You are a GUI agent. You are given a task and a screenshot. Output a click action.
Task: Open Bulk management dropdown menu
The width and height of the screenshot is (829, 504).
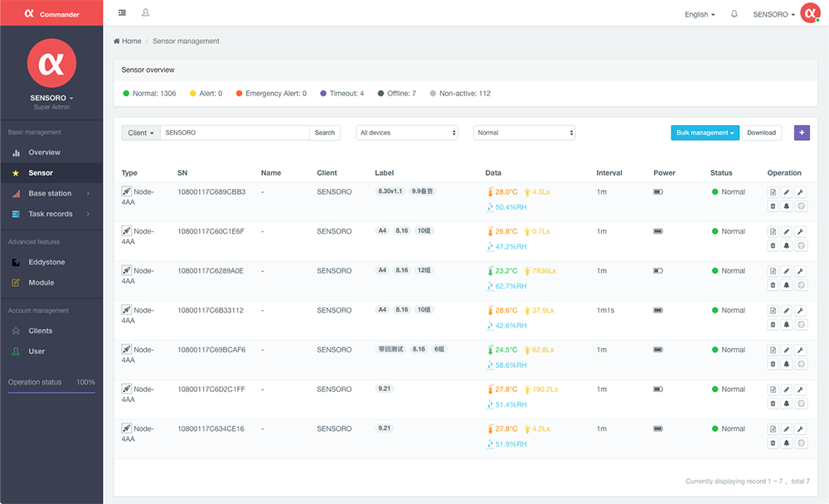[705, 133]
